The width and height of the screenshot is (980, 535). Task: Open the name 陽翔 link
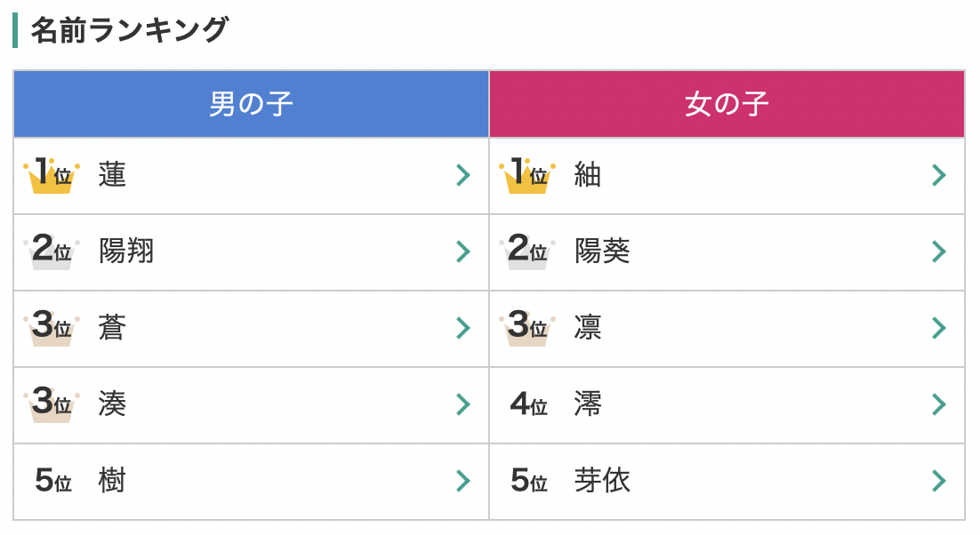click(126, 252)
